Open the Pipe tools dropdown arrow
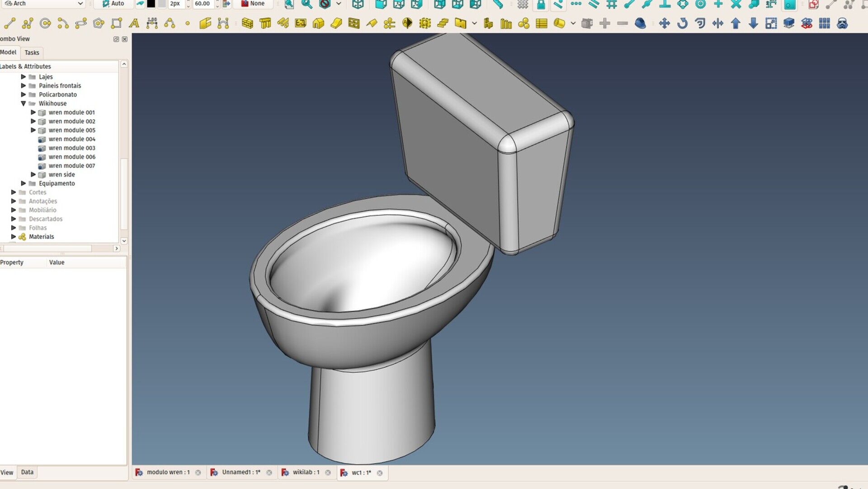Viewport: 868px width, 489px height. pos(573,23)
